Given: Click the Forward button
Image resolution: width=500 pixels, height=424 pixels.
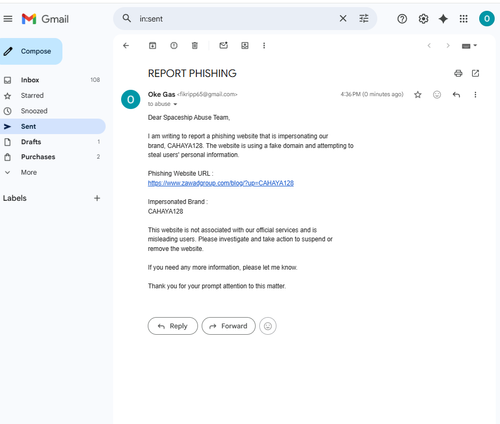Looking at the screenshot, I should click(228, 326).
